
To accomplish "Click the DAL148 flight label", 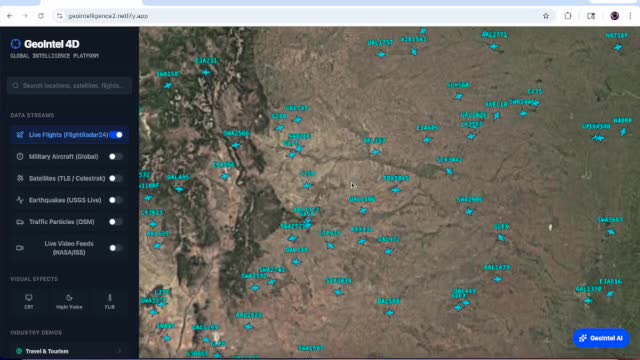I will click(x=297, y=250).
